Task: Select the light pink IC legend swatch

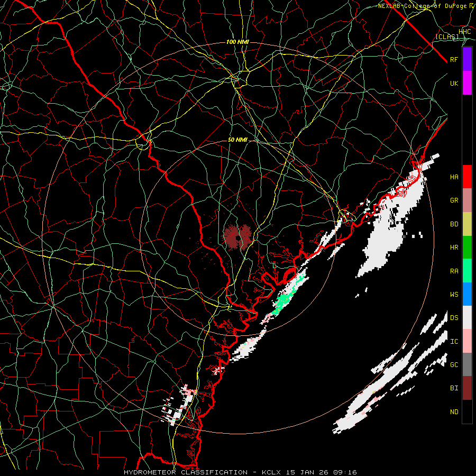Action: 467,341
